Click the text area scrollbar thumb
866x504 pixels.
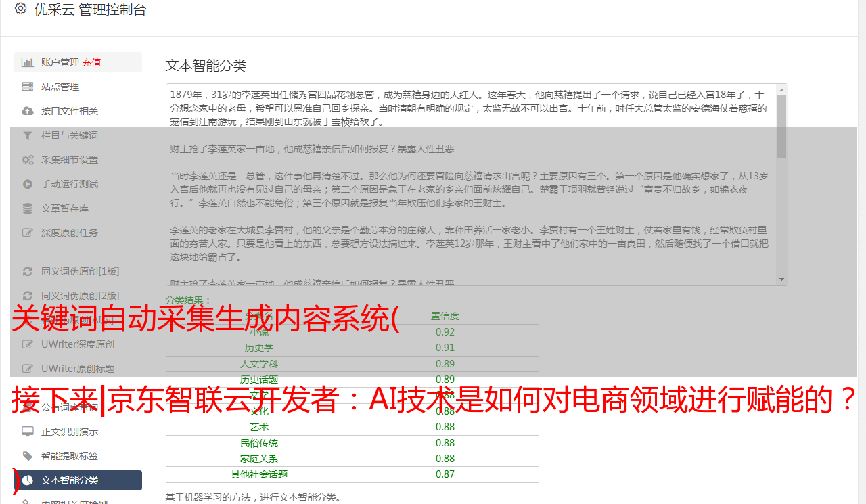782,127
